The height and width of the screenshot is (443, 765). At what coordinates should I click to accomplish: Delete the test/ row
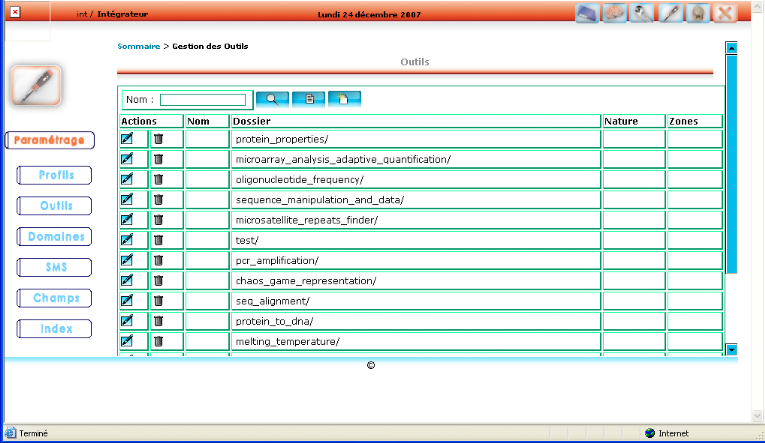pyautogui.click(x=158, y=240)
